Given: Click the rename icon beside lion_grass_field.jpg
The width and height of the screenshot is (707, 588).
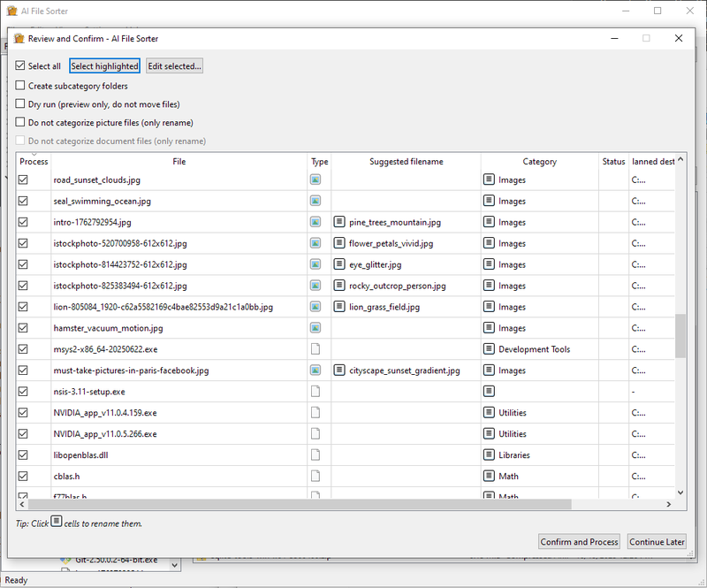Looking at the screenshot, I should coord(338,307).
